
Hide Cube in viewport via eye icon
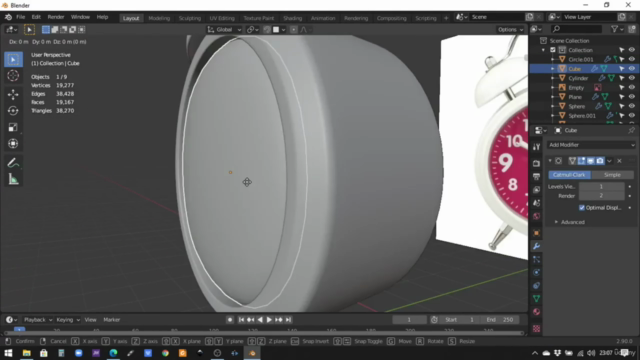tap(631, 69)
